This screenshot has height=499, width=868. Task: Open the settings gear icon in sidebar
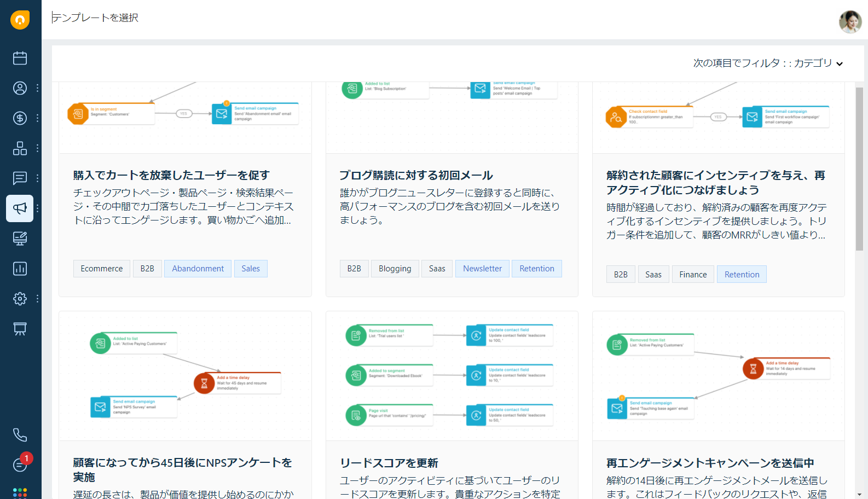20,299
